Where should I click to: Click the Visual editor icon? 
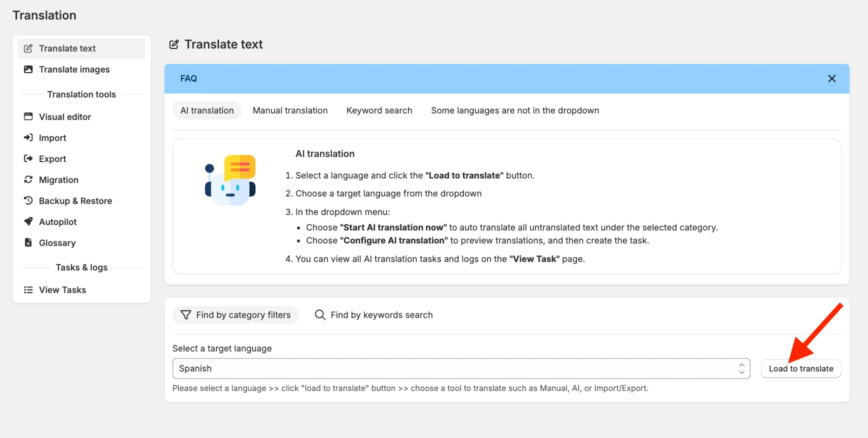point(28,116)
